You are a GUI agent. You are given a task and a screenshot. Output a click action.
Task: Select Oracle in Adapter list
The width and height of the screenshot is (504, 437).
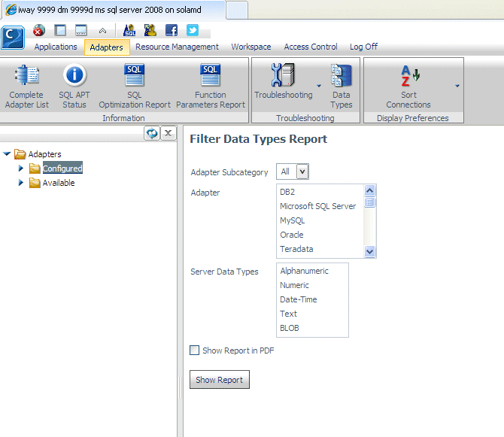[x=320, y=235]
